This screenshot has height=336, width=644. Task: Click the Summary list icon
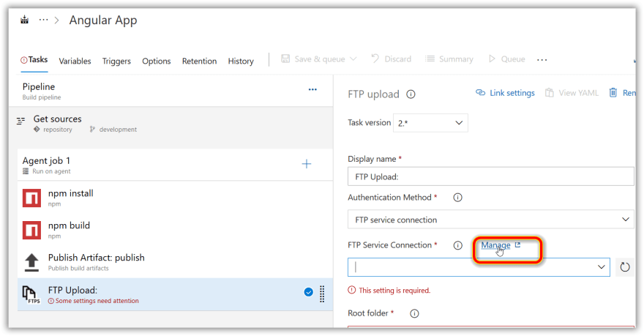[430, 59]
